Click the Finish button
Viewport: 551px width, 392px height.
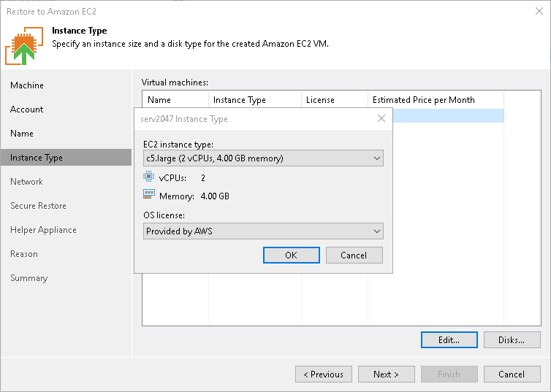[x=449, y=374]
